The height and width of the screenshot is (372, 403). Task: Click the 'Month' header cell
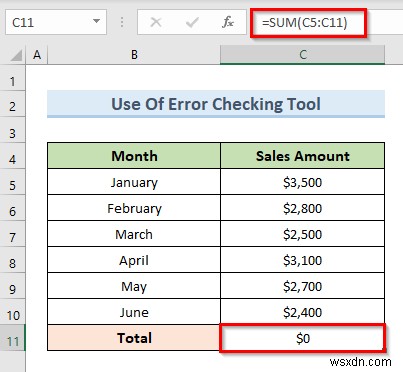tap(134, 156)
